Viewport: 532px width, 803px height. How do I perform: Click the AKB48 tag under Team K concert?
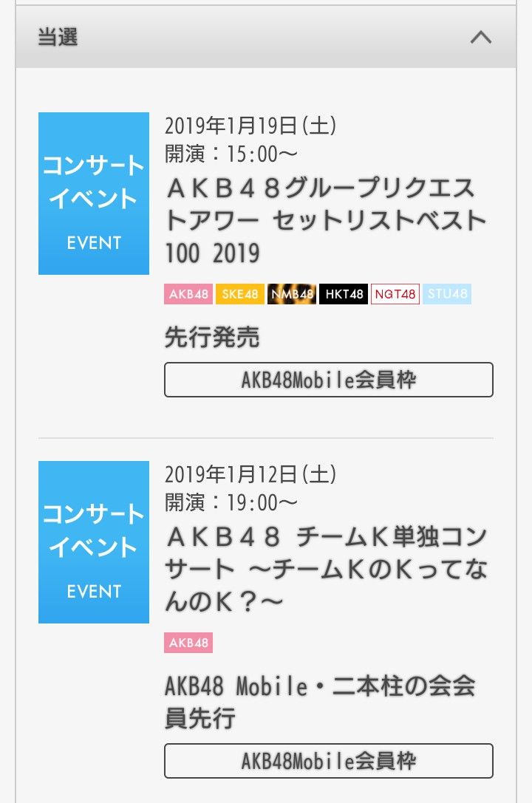click(188, 643)
